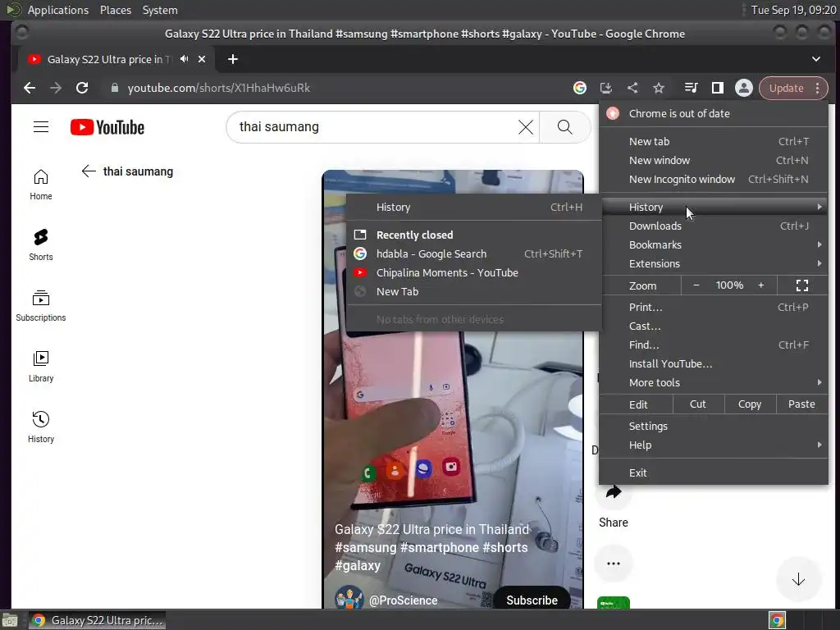The width and height of the screenshot is (840, 630).
Task: Open YouTube hamburger guide menu
Action: pyautogui.click(x=41, y=127)
